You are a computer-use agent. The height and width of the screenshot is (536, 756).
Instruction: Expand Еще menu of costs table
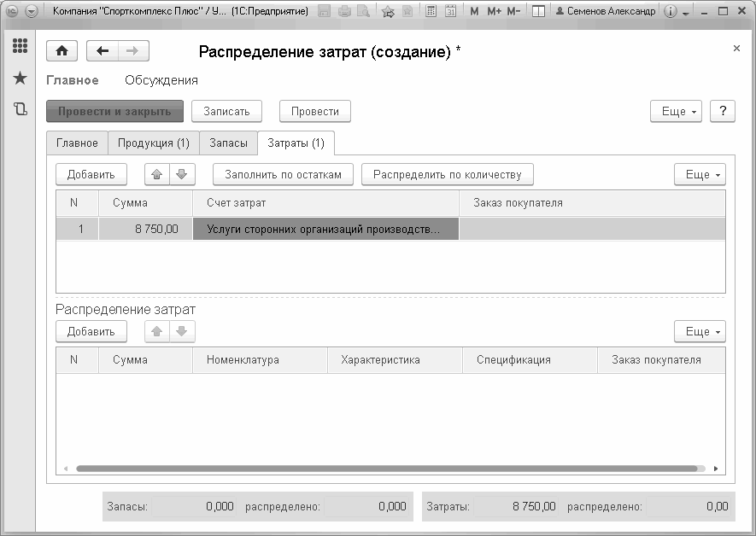pyautogui.click(x=700, y=174)
